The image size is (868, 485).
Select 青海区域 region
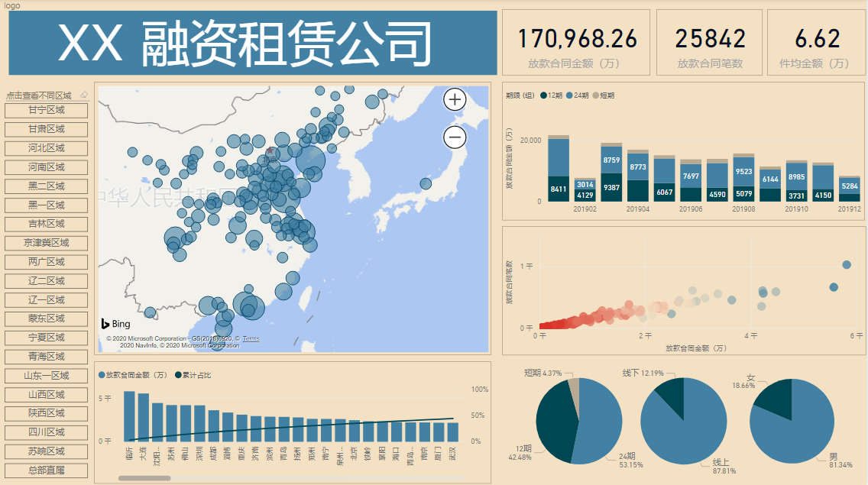click(x=47, y=357)
